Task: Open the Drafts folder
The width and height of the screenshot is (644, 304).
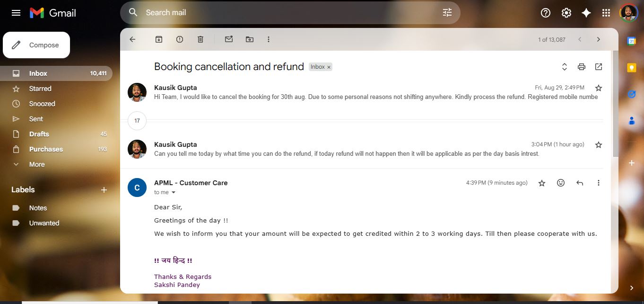Action: tap(39, 134)
